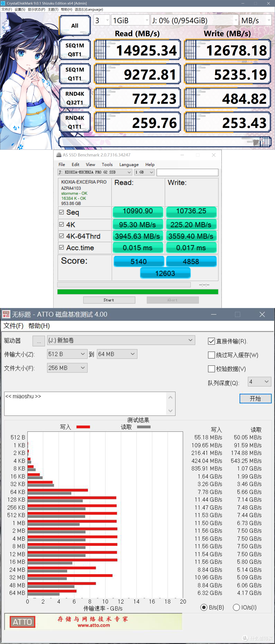Screen dimensions: 275x644
Task: Open the 512 B transfer size start dropdown
Action: 67,354
